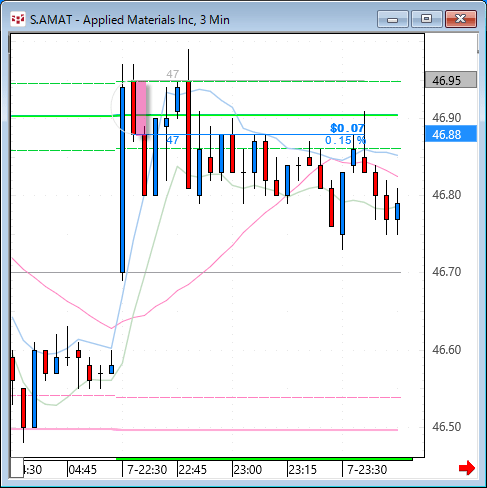Click the 46.90 price axis label
The height and width of the screenshot is (488, 487).
point(446,117)
